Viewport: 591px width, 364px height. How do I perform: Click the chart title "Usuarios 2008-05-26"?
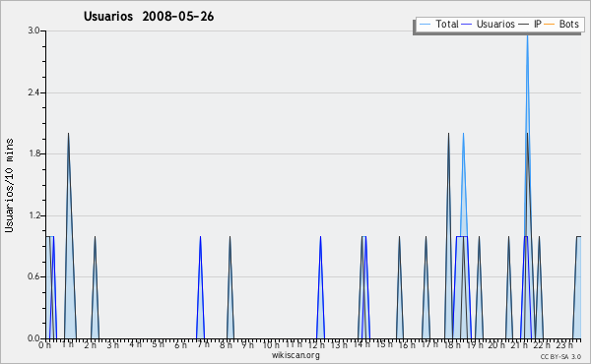(149, 16)
